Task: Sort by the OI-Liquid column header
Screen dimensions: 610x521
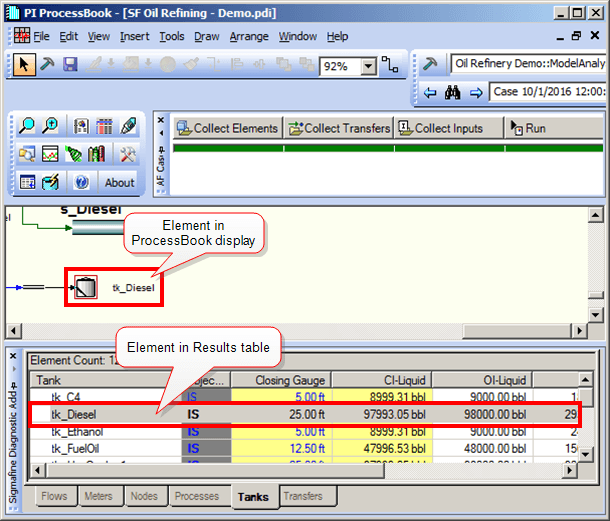Action: point(482,380)
